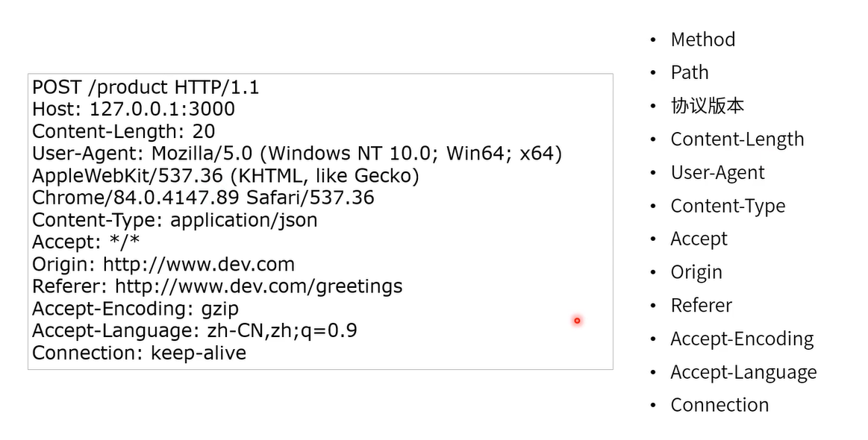Select the application/json content type value
868x440 pixels.
point(243,220)
